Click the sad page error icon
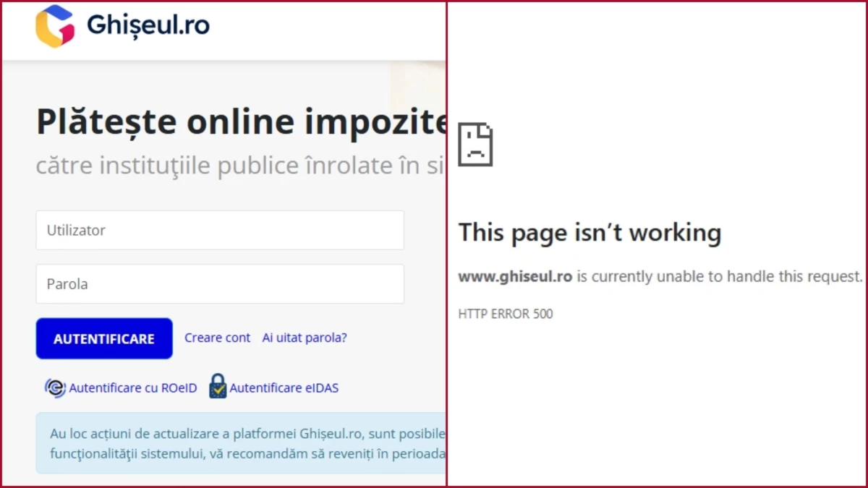The width and height of the screenshot is (868, 488). point(475,145)
